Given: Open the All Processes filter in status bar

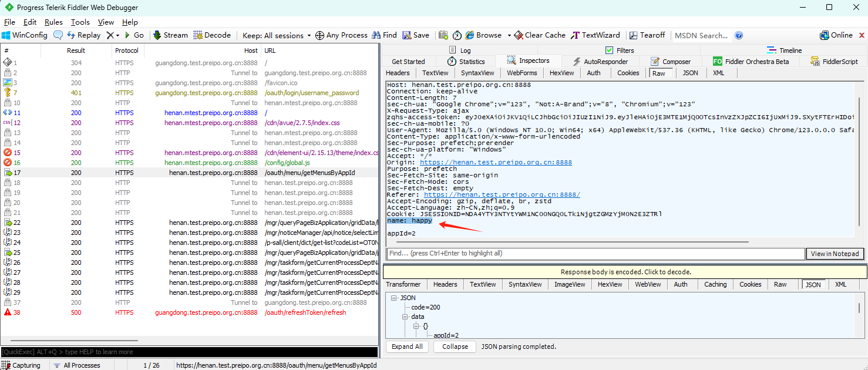Looking at the screenshot, I should [x=77, y=365].
